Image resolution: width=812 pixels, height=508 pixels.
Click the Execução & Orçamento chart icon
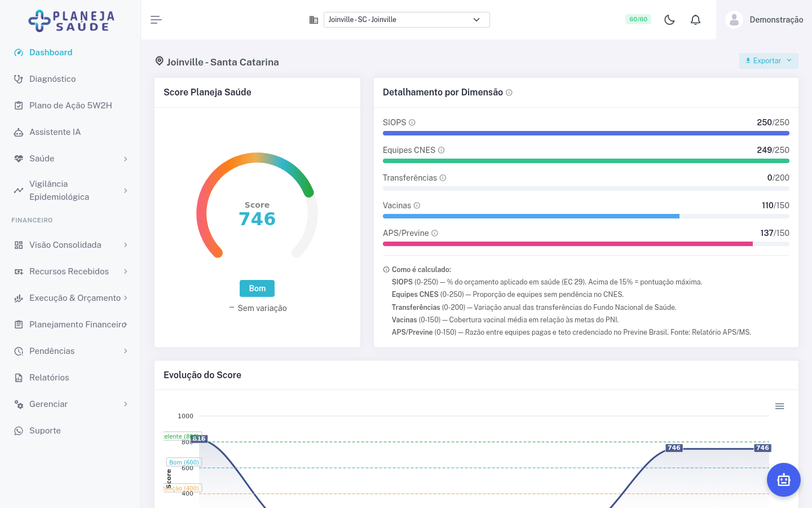coord(19,298)
